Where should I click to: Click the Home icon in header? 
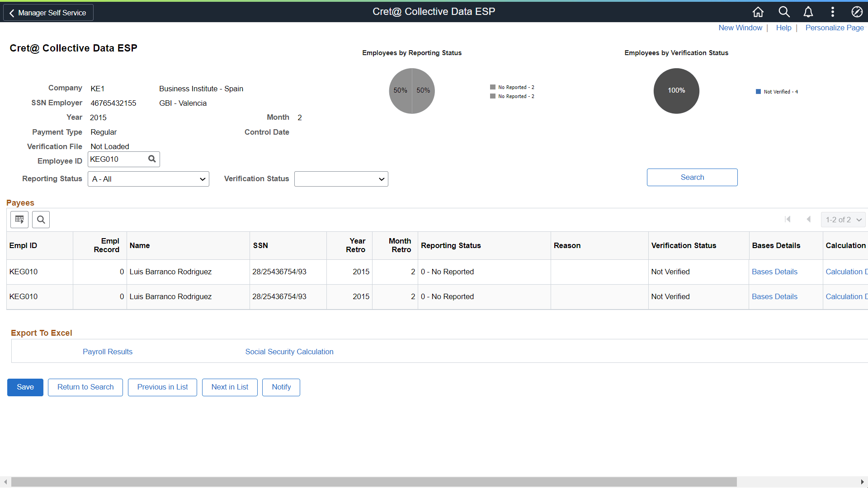[758, 12]
